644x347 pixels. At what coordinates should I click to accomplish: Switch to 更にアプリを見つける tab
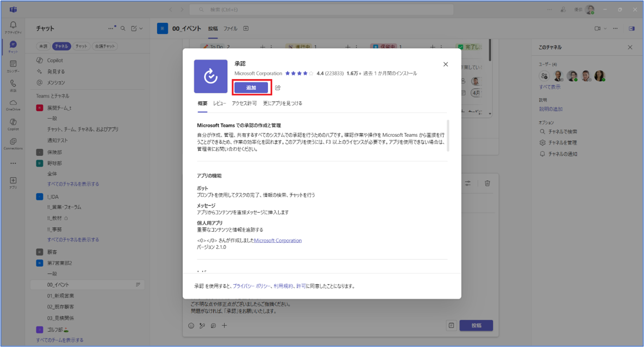click(x=283, y=103)
